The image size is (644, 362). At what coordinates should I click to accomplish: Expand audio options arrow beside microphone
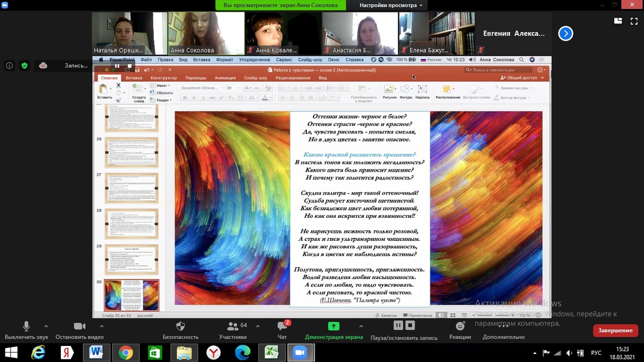click(x=46, y=326)
